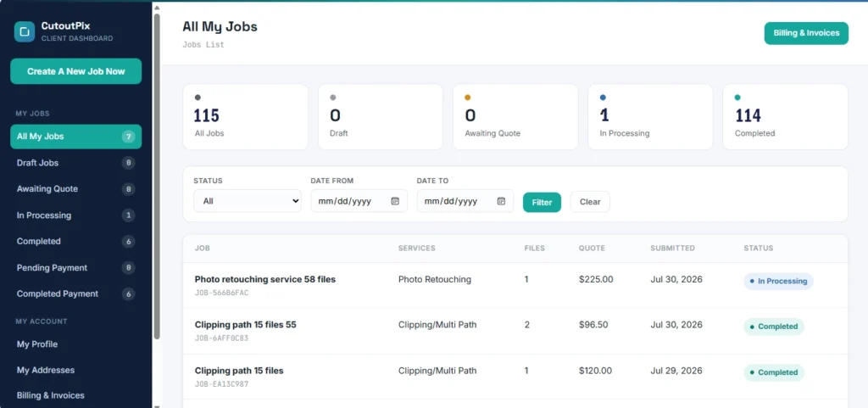Click the Jul 29, 2026 submitted date
This screenshot has width=868, height=408.
(x=676, y=371)
